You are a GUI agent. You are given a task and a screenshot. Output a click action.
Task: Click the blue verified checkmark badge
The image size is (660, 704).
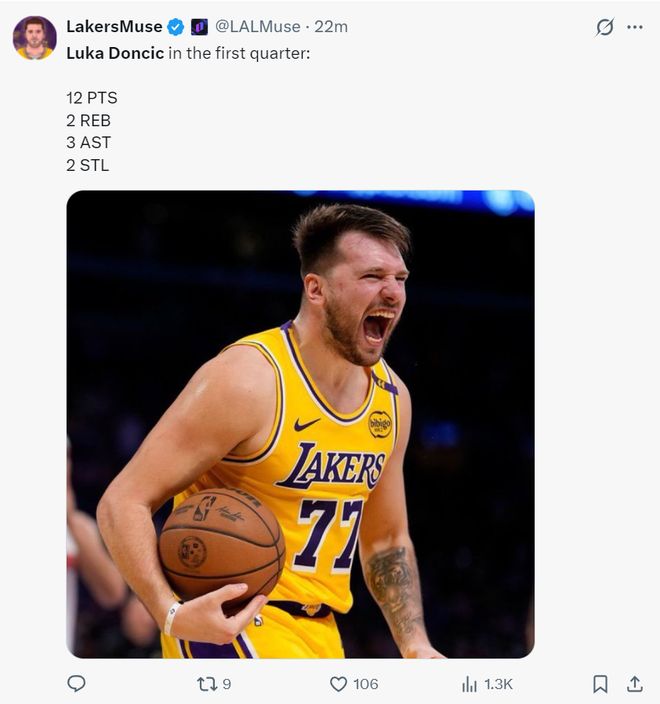pos(175,27)
